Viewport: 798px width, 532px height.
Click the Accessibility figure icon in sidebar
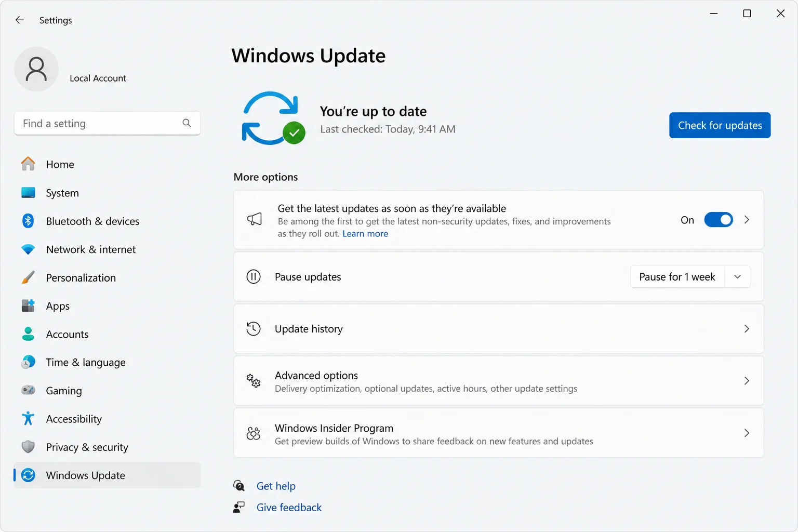point(28,418)
